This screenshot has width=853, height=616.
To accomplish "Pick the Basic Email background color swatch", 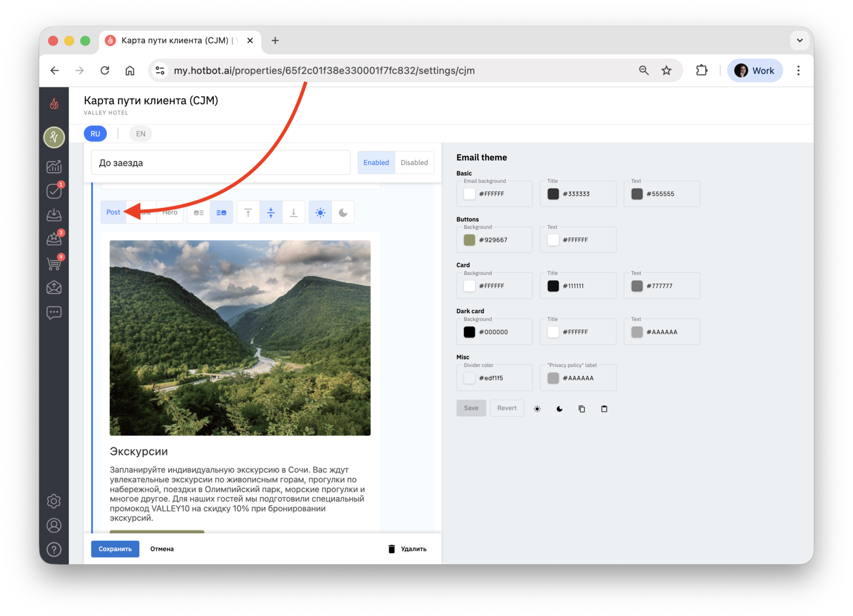I will (x=470, y=194).
